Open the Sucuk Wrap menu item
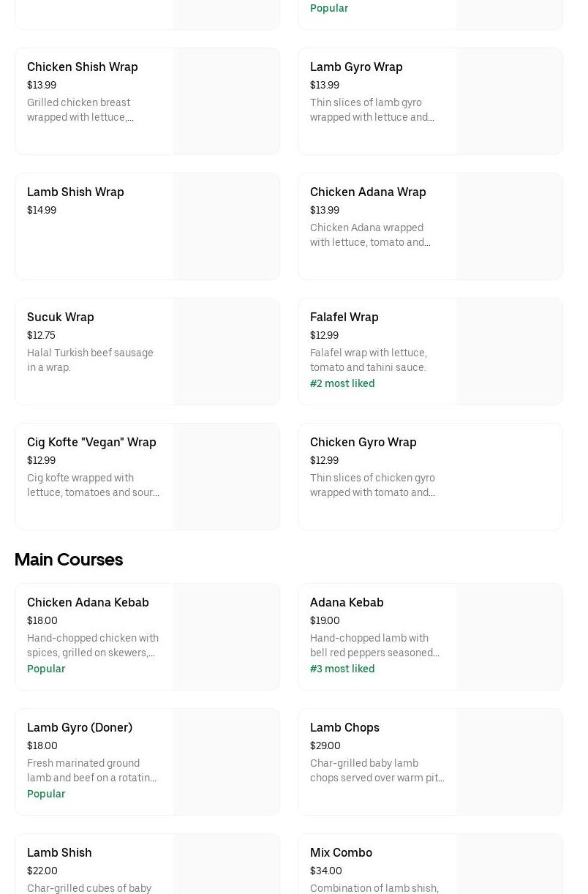Screen dimensions: 588x894 (61, 318)
